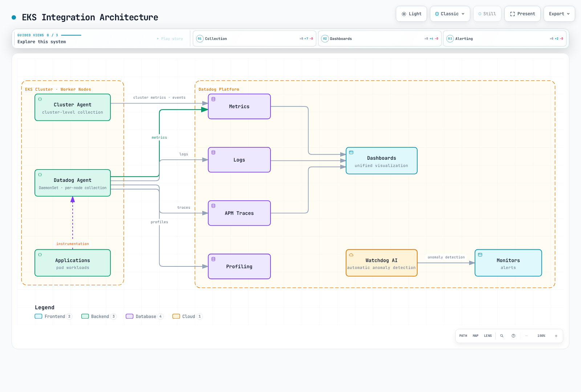The image size is (581, 392).
Task: Click the Cloud legend entry
Action: [187, 316]
